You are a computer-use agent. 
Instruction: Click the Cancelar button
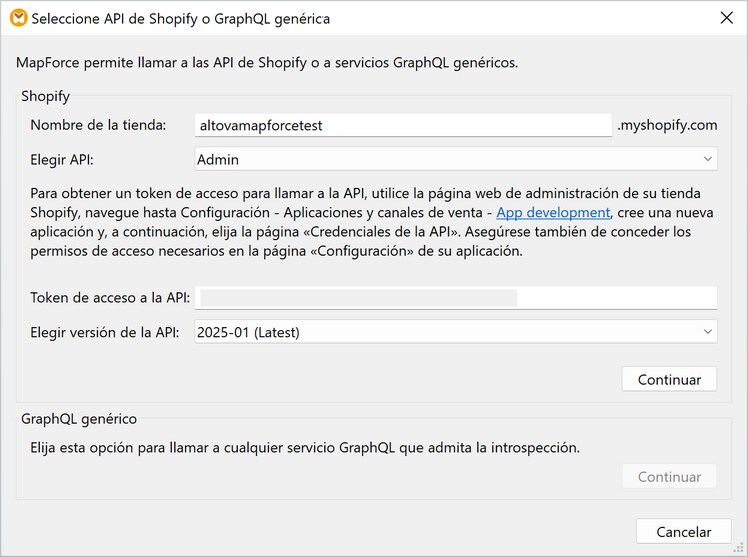(x=684, y=531)
